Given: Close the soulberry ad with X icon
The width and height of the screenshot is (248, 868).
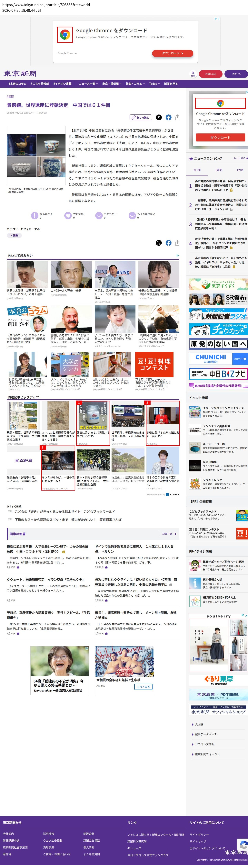Looking at the screenshot, I should click(246, 615).
